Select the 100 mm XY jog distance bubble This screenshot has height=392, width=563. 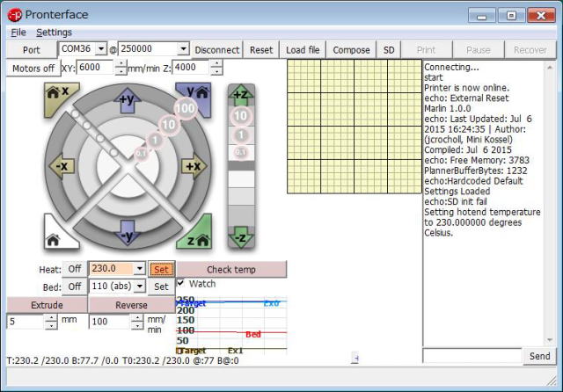tap(185, 108)
